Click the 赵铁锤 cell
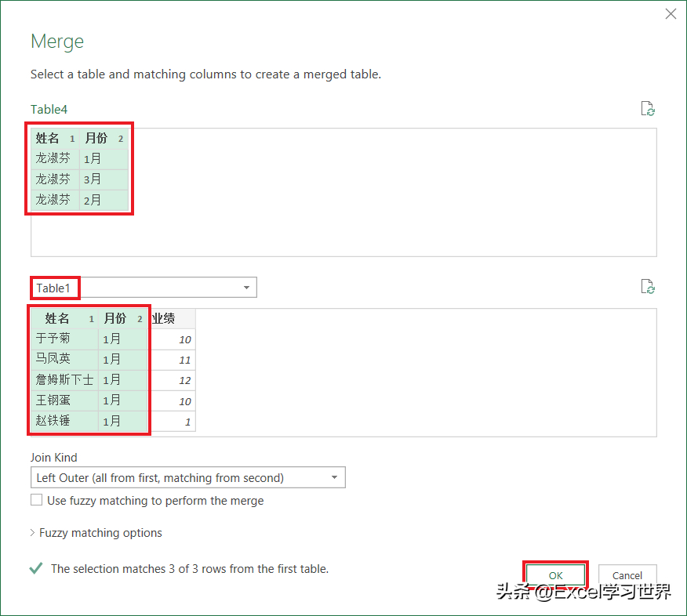 (x=64, y=421)
